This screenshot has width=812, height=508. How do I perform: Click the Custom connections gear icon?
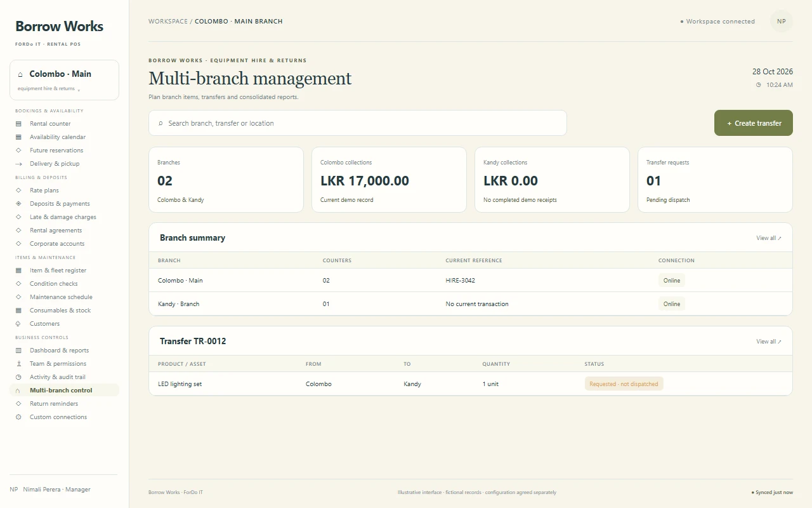tap(18, 417)
